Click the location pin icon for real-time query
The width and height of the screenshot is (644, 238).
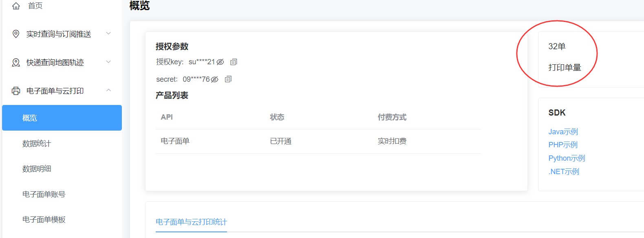16,34
